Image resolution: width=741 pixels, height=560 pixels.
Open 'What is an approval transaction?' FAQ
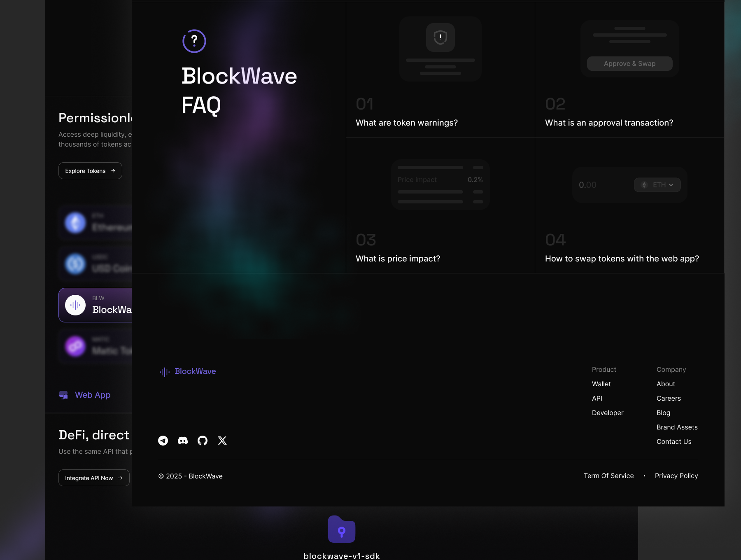(x=609, y=123)
